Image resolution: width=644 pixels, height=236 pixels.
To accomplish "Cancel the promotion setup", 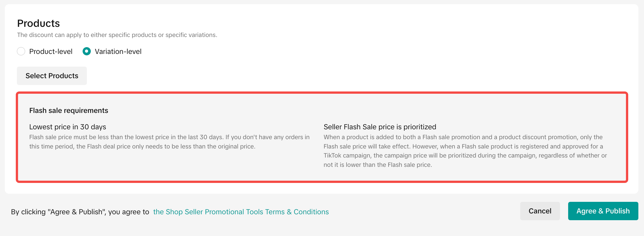I will tap(540, 211).
